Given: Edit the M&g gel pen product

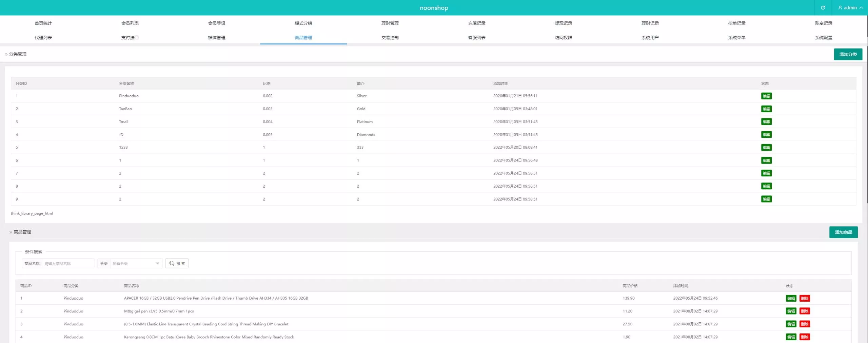Looking at the screenshot, I should tap(791, 311).
